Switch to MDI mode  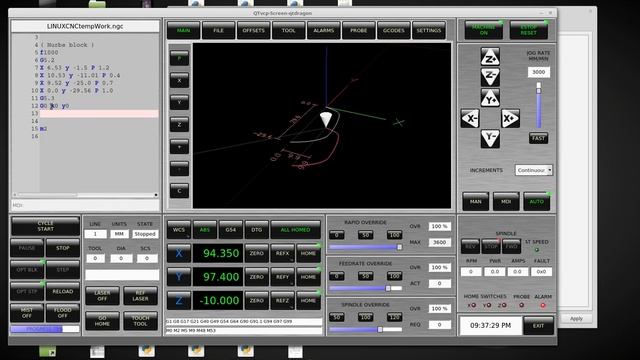point(506,202)
